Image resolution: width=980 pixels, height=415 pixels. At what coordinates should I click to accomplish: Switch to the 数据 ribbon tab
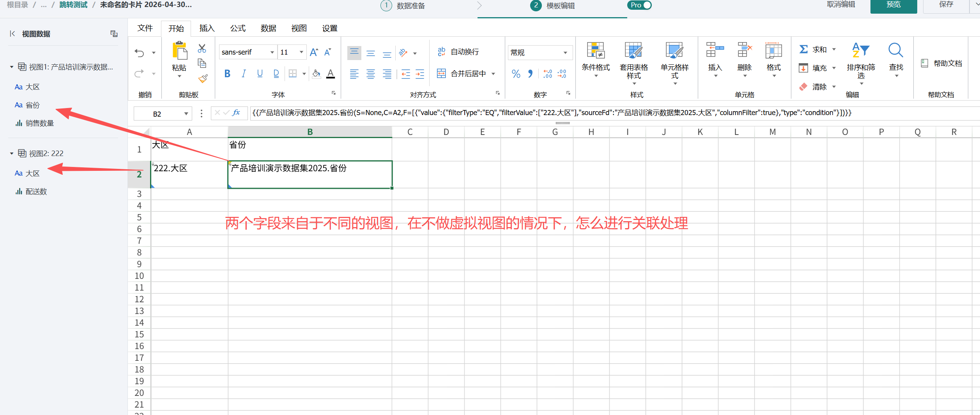pyautogui.click(x=268, y=28)
